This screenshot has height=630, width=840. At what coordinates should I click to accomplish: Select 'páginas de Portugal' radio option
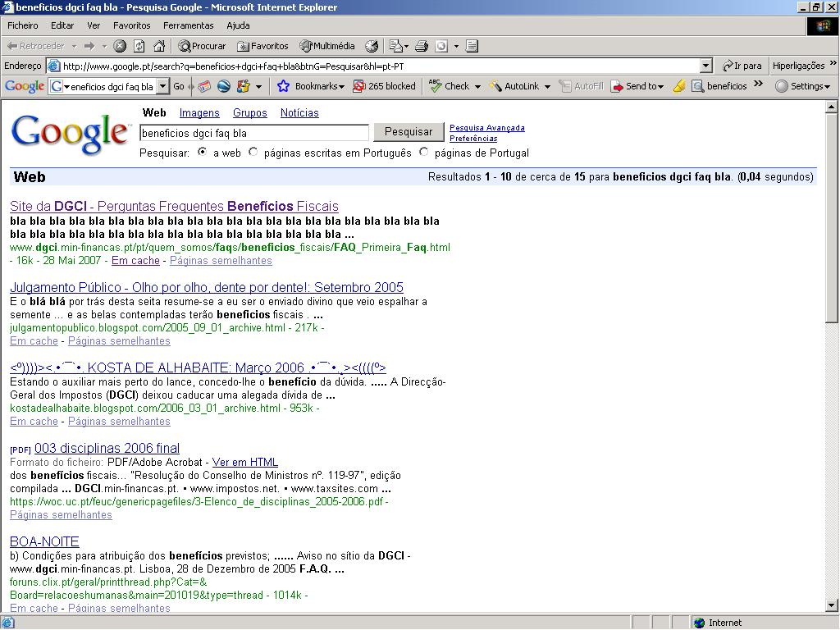point(424,152)
